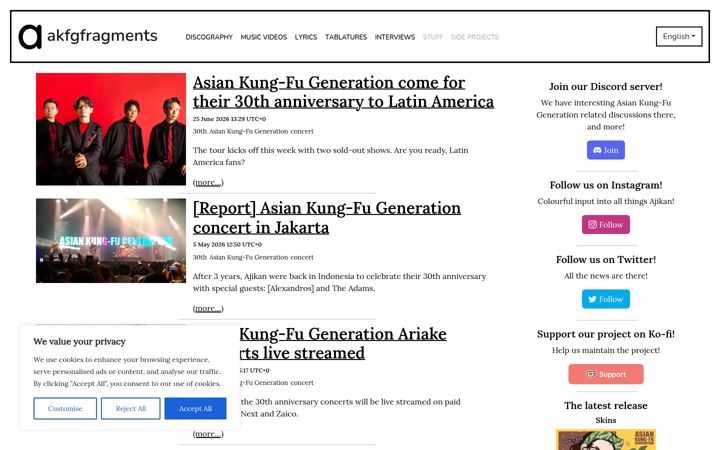Screen dimensions: 720x450
Task: Open the Jakarta concert stage thumbnail
Action: tap(111, 241)
